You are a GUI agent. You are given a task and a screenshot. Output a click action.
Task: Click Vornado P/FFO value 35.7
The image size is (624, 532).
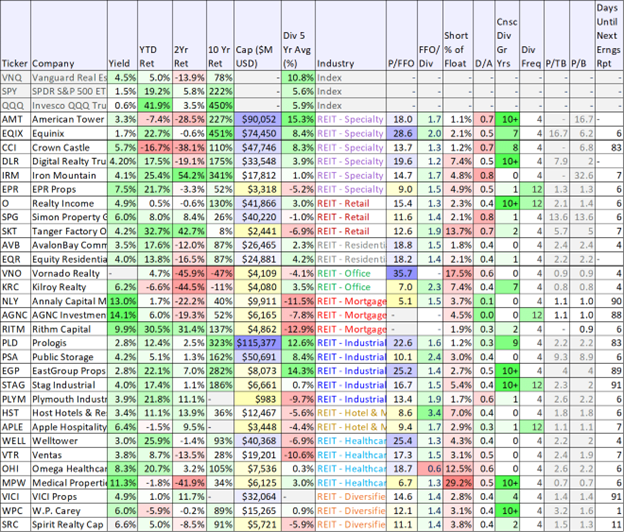click(x=402, y=273)
